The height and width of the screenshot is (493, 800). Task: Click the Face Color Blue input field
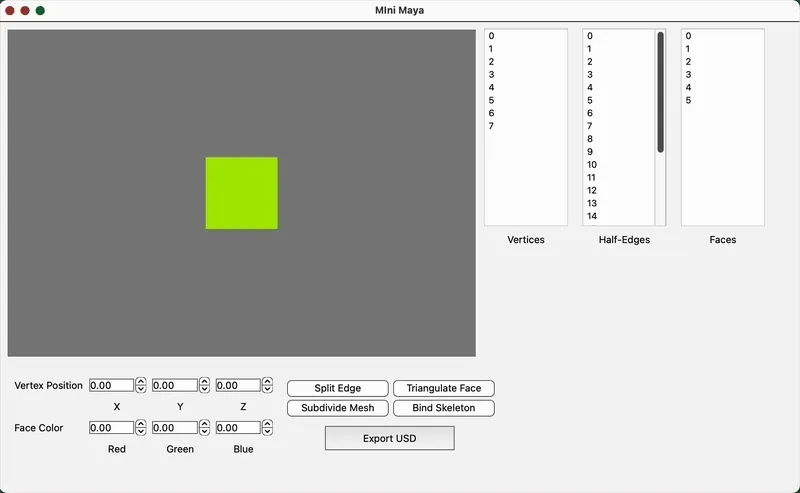coord(238,428)
